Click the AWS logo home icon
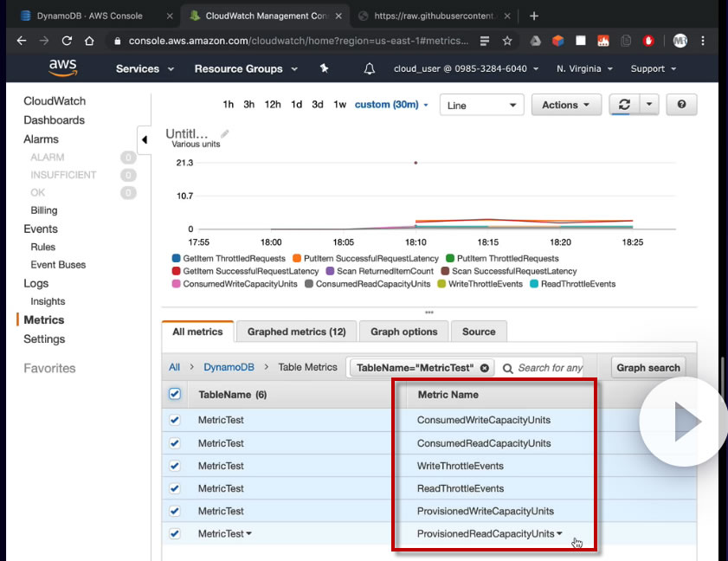Viewport: 728px width, 561px height. pos(64,68)
